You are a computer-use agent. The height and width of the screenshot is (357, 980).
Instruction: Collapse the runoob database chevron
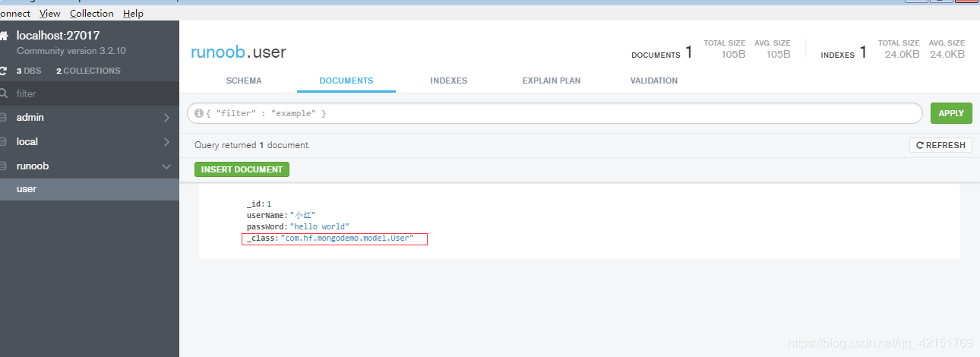[166, 166]
